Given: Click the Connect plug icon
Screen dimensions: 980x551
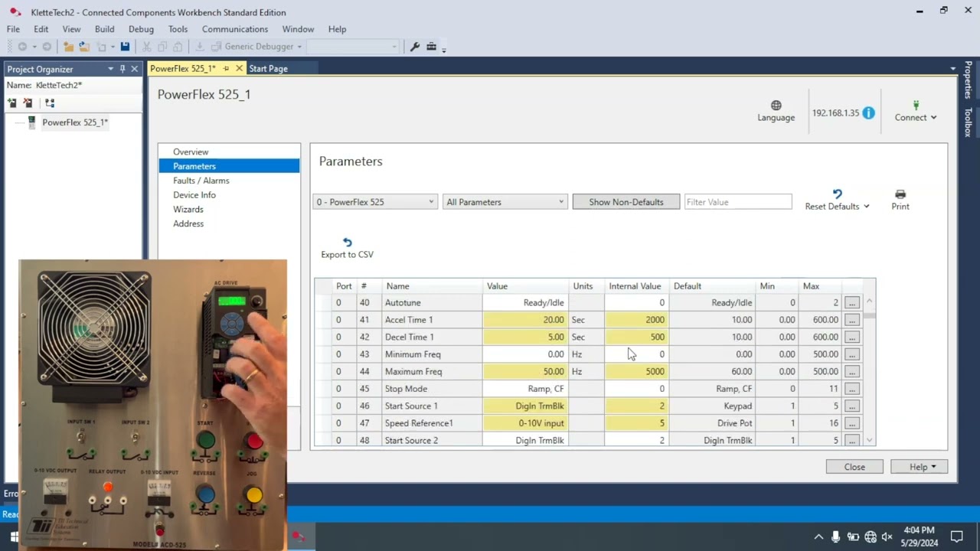Looking at the screenshot, I should point(916,106).
